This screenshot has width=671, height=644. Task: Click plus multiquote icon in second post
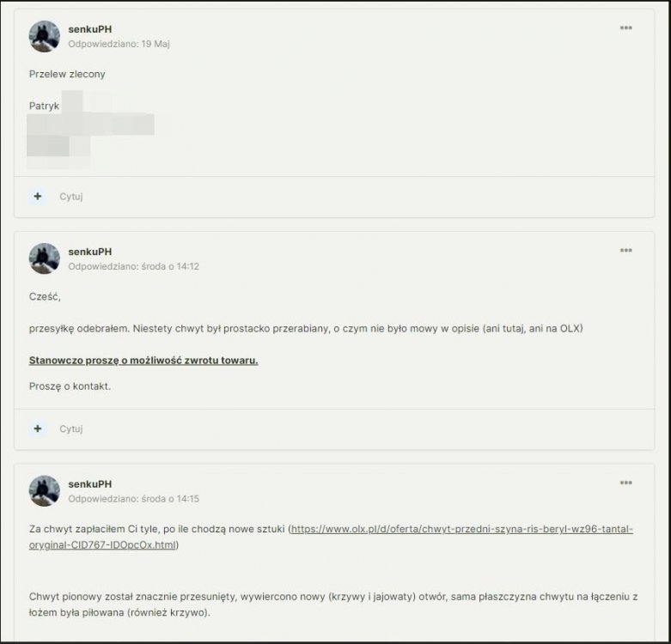38,428
